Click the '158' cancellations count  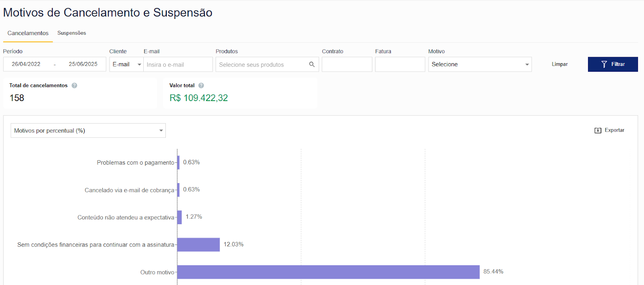[17, 98]
